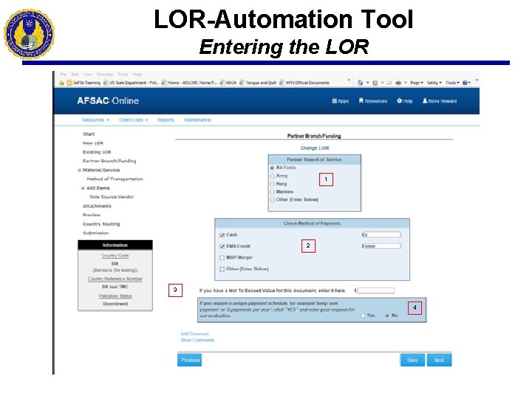
Task: Open the Apps menu in AFSAC header
Action: [341, 100]
